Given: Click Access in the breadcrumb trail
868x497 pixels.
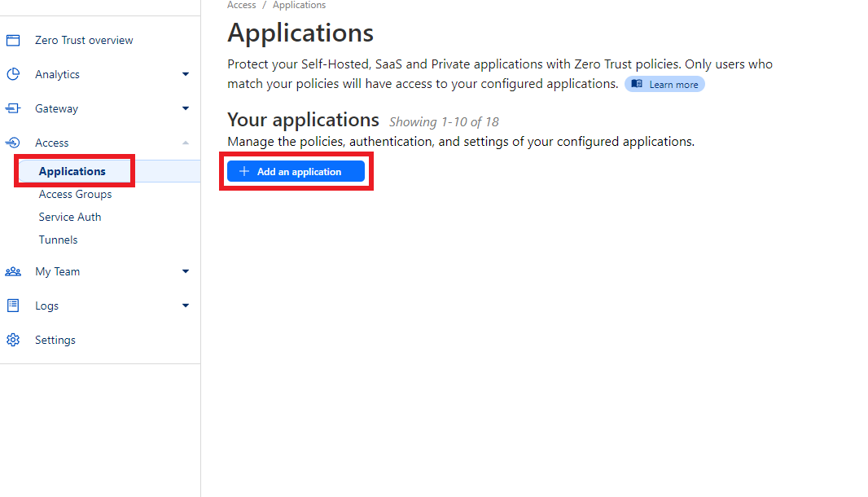Looking at the screenshot, I should coord(241,5).
